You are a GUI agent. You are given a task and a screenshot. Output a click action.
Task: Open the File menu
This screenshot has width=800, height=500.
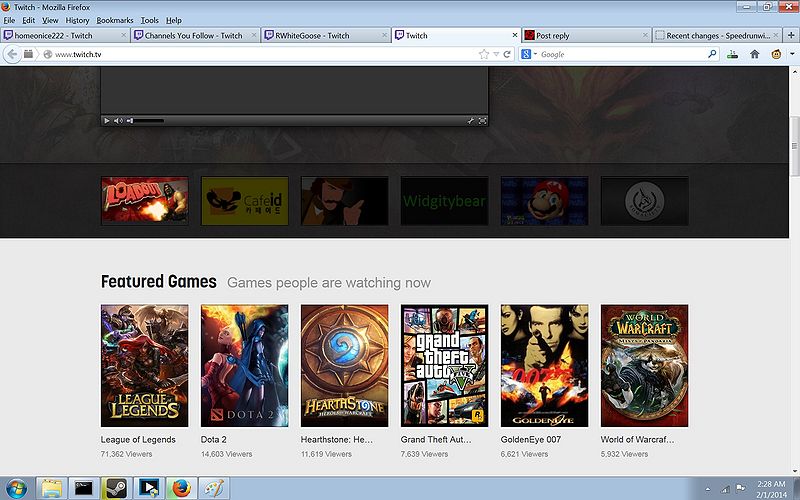tap(9, 20)
